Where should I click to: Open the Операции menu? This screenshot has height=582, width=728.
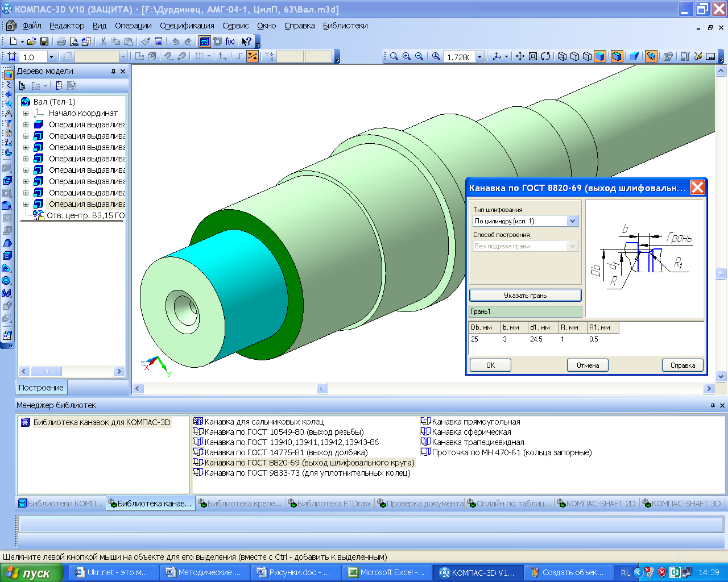(x=133, y=26)
